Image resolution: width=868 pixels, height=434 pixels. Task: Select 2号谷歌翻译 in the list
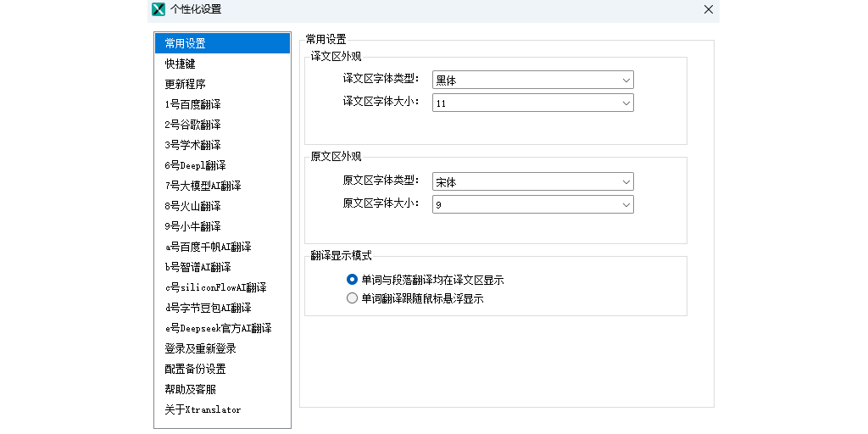click(x=192, y=125)
